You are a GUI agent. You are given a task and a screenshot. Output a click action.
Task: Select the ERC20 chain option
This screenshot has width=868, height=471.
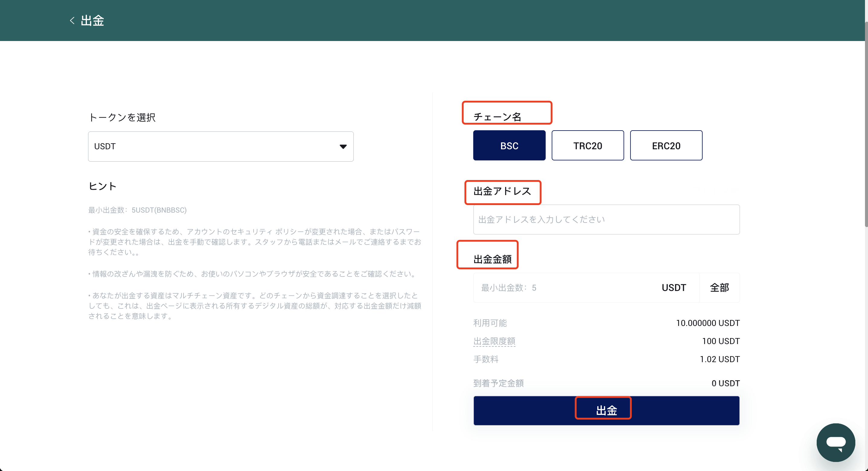pos(666,145)
